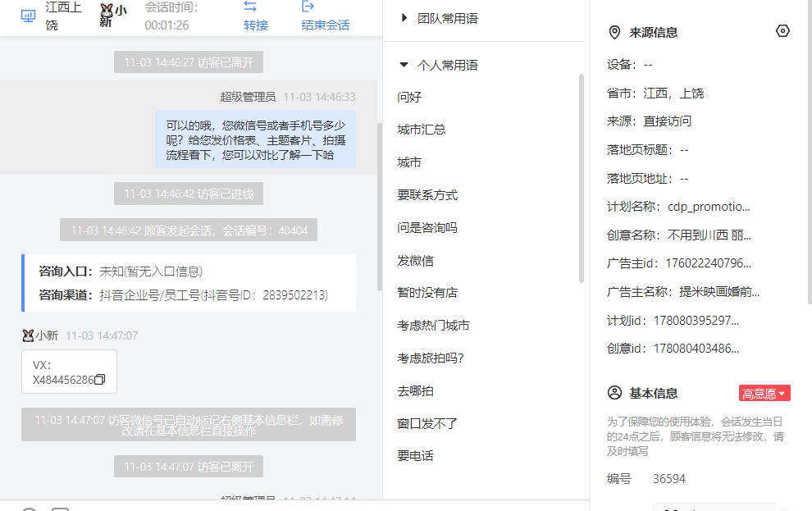Click the 创意名称 不用到川西 value
Screen dimensions: 812x511
tap(709, 235)
